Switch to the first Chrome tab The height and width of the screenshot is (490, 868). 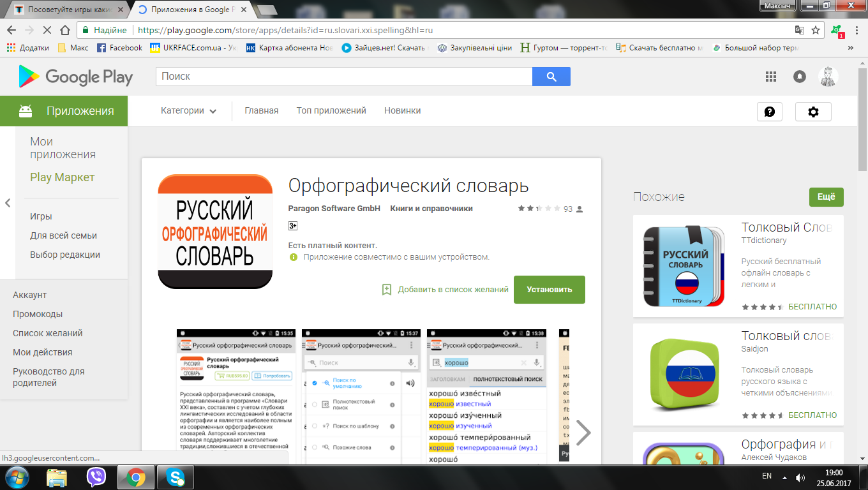[65, 10]
